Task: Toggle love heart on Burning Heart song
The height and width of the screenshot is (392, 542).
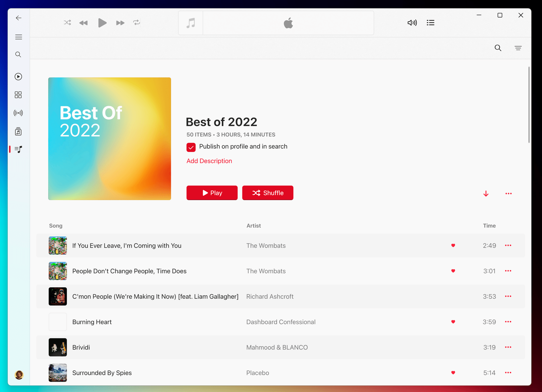Action: pyautogui.click(x=453, y=322)
